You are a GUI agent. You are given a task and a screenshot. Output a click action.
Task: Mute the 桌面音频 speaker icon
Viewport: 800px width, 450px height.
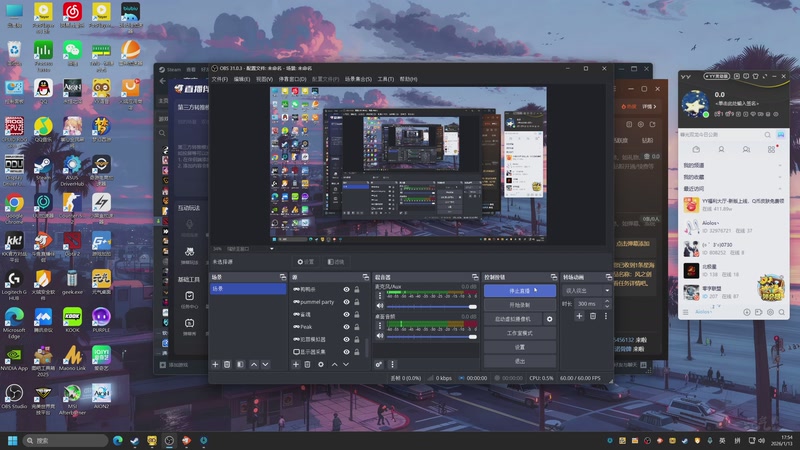[380, 336]
